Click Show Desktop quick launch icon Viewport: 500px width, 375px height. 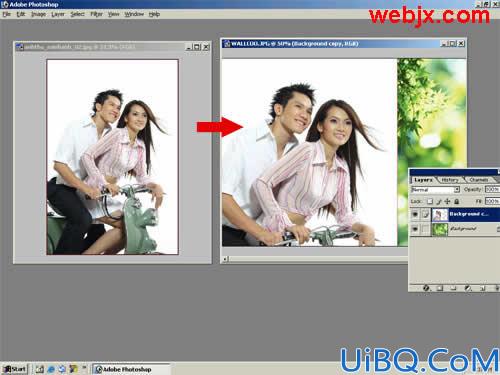tap(40, 369)
